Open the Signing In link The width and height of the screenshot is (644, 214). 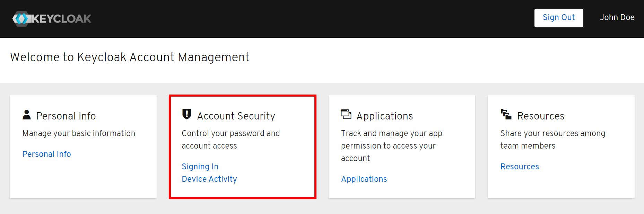[x=200, y=167]
